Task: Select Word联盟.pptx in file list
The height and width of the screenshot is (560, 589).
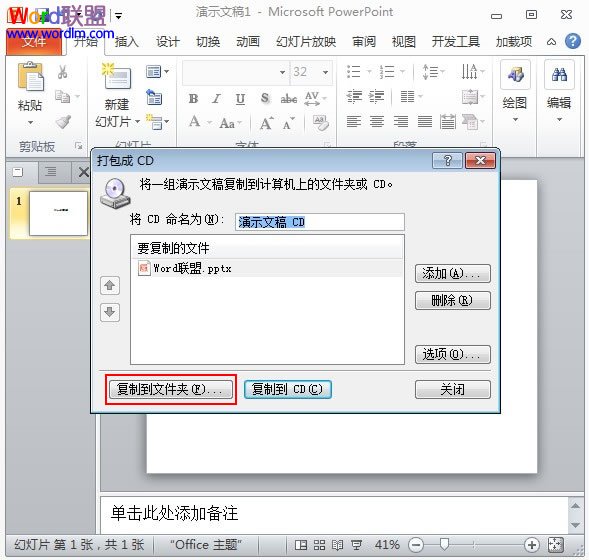Action: [x=267, y=268]
